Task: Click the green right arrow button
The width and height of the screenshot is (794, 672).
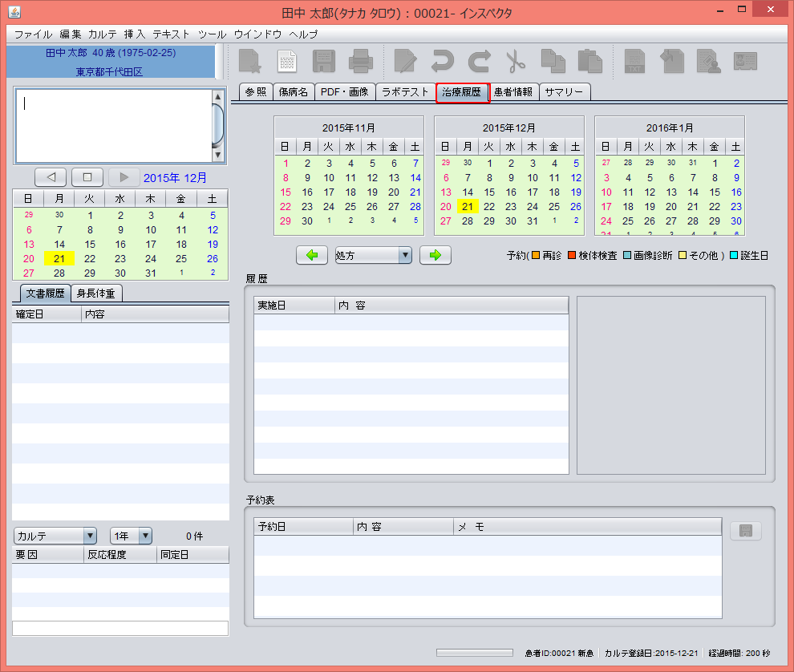Action: pos(435,255)
